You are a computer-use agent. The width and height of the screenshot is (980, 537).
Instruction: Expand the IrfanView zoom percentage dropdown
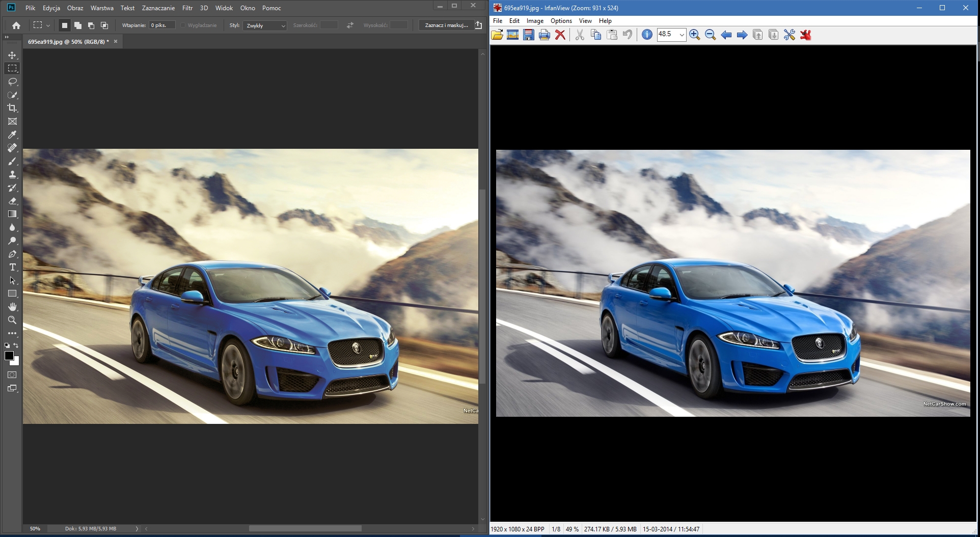[x=682, y=35]
